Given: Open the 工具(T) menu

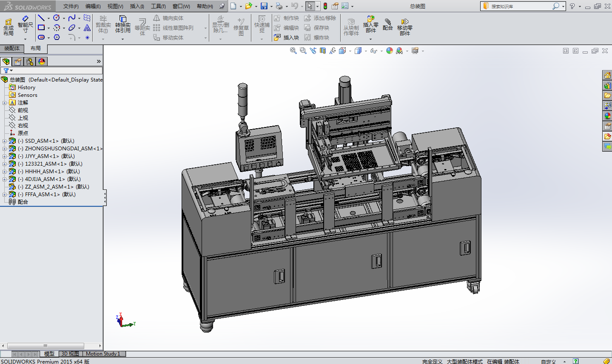Looking at the screenshot, I should pyautogui.click(x=158, y=6).
